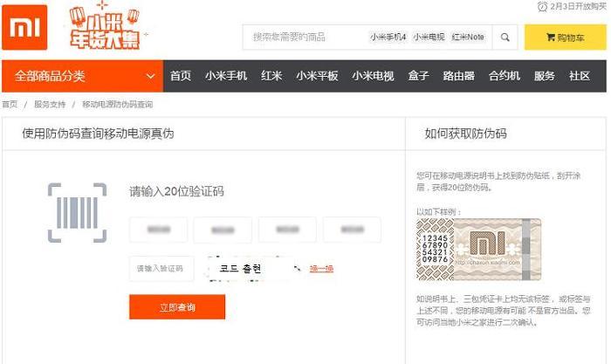
Task: Open the 购物车 shopping cart
Action: pyautogui.click(x=565, y=38)
